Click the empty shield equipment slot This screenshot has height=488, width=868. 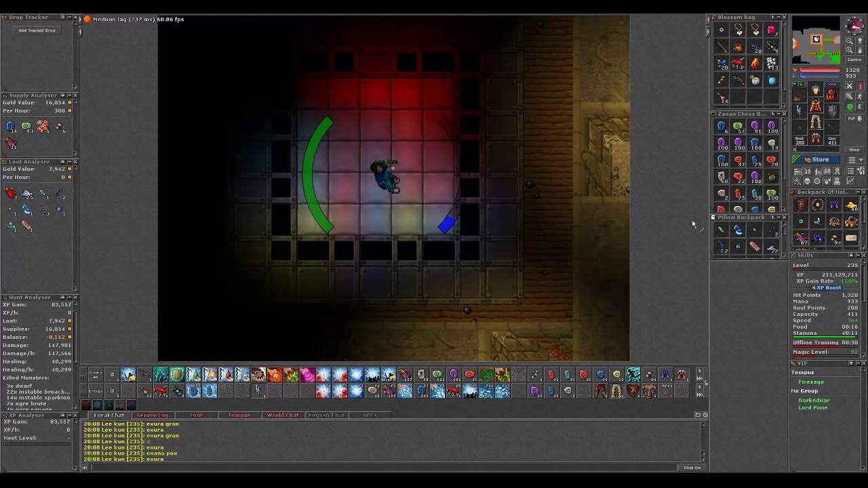[x=832, y=110]
